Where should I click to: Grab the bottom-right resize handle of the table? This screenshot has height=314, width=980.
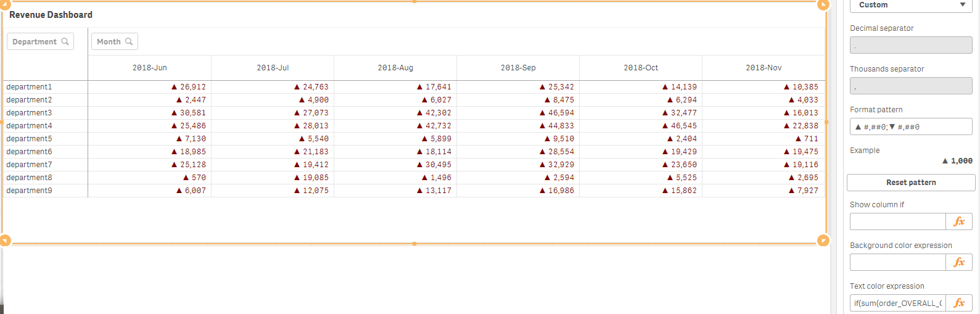click(823, 241)
